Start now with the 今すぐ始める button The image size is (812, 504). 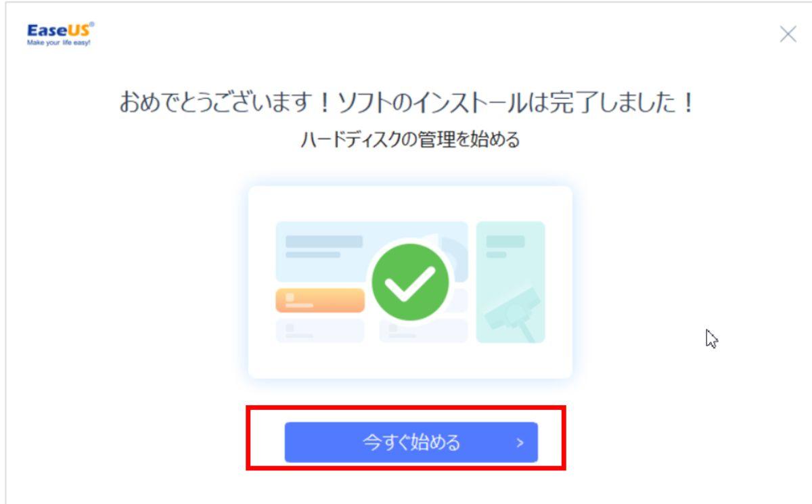coord(411,442)
